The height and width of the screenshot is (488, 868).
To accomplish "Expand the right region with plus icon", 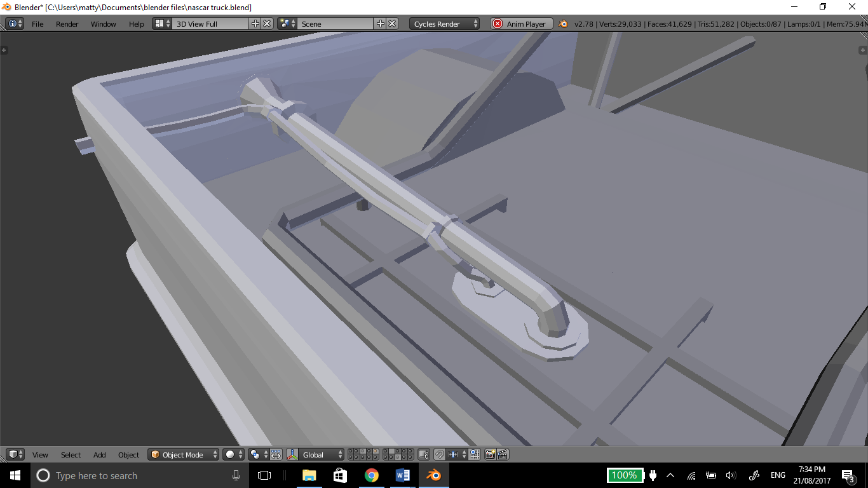I will click(x=863, y=50).
